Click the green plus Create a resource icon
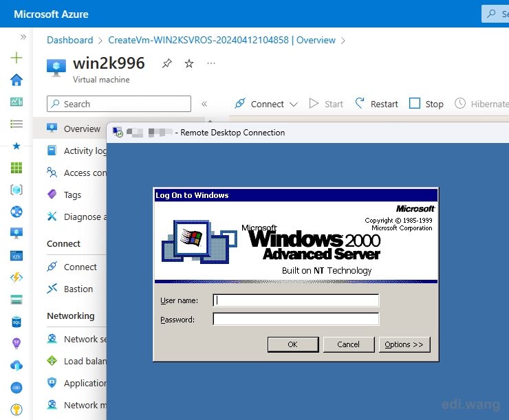 point(17,58)
